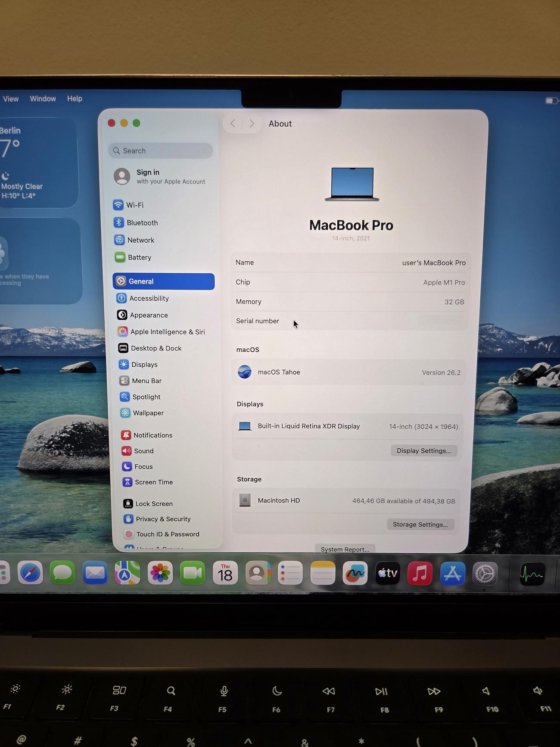Open Wi-Fi settings in sidebar
The image size is (560, 747).
click(134, 205)
